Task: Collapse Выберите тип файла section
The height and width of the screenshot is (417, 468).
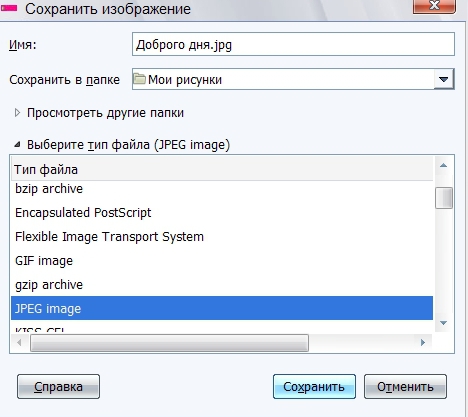Action: 17,145
